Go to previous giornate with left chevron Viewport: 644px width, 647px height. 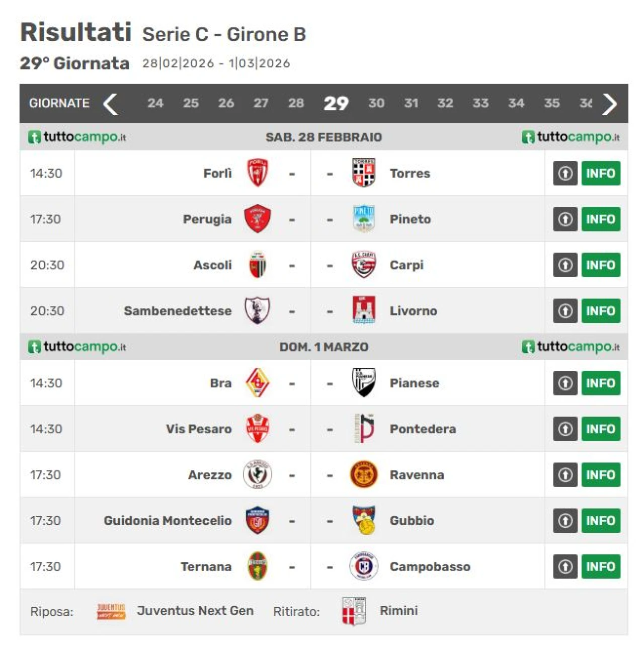(110, 104)
